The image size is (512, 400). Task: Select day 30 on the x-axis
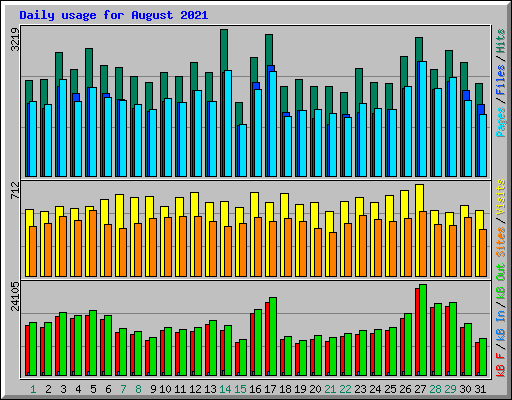(465, 389)
